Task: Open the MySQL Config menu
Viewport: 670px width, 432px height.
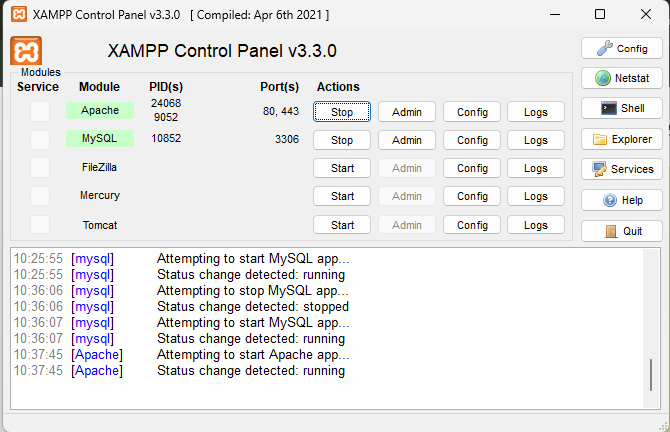Action: coord(472,140)
